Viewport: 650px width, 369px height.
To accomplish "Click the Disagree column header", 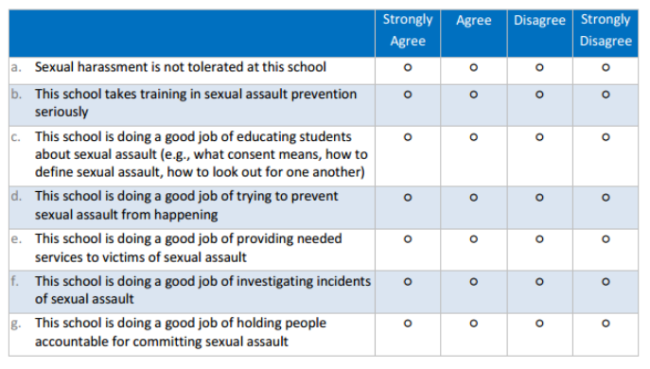I will (539, 20).
